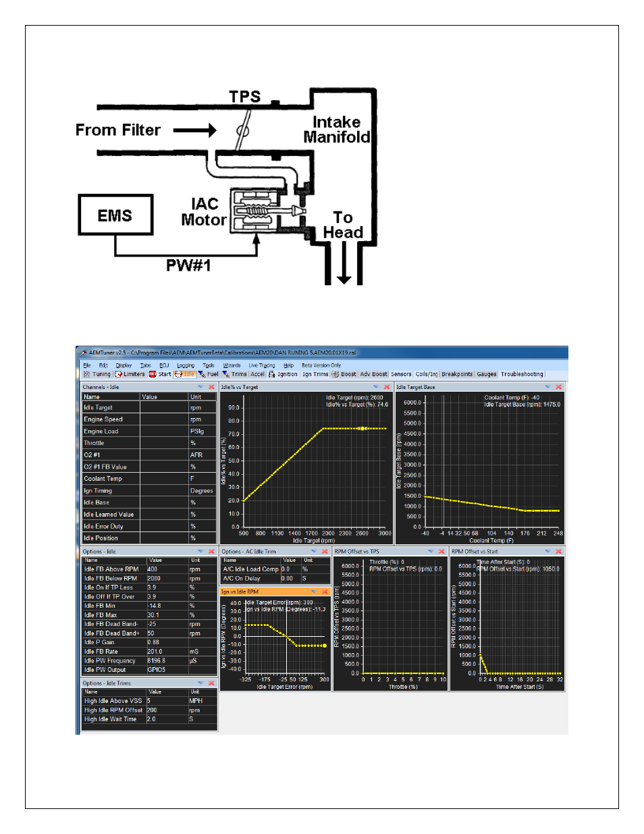Select the end point of Ign vs Idle RPM curve
This screenshot has height=834, width=644.
(325, 646)
